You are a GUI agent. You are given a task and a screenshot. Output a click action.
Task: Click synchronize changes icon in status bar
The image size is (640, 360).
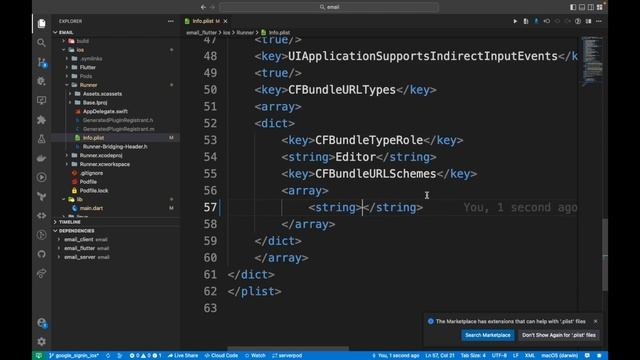point(108,356)
